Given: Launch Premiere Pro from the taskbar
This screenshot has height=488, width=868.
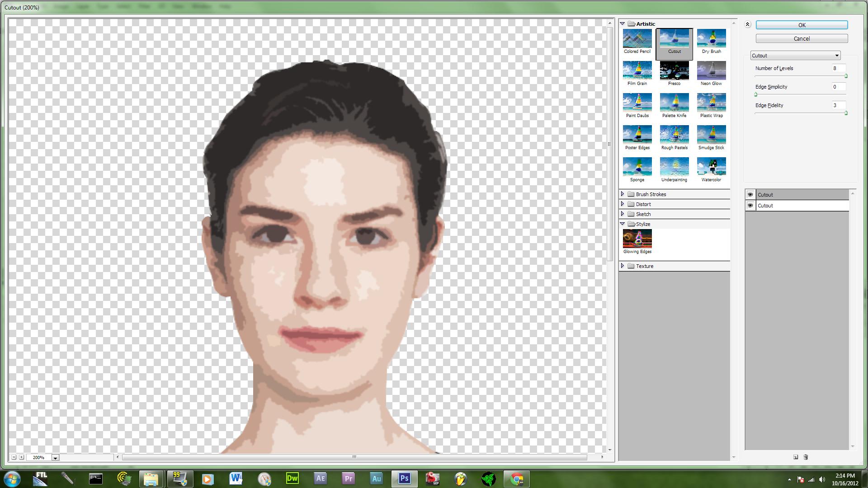Looking at the screenshot, I should tap(349, 479).
